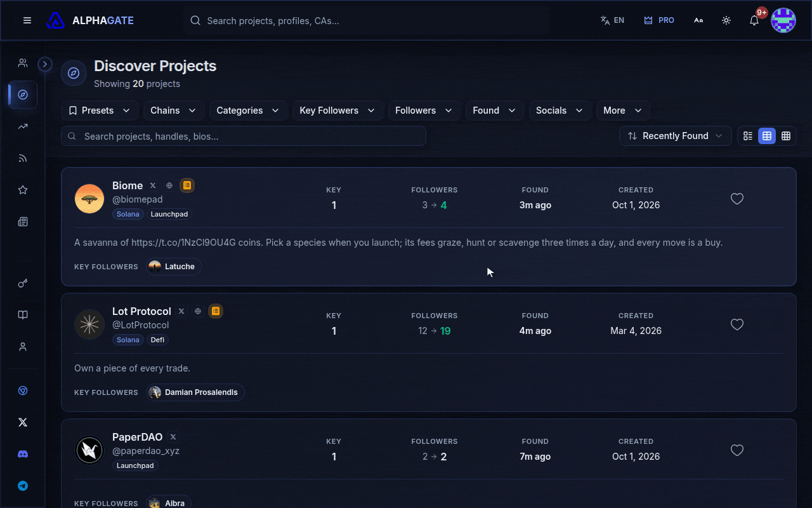The height and width of the screenshot is (508, 812).
Task: Open the Categories filter dropdown
Action: 248,110
